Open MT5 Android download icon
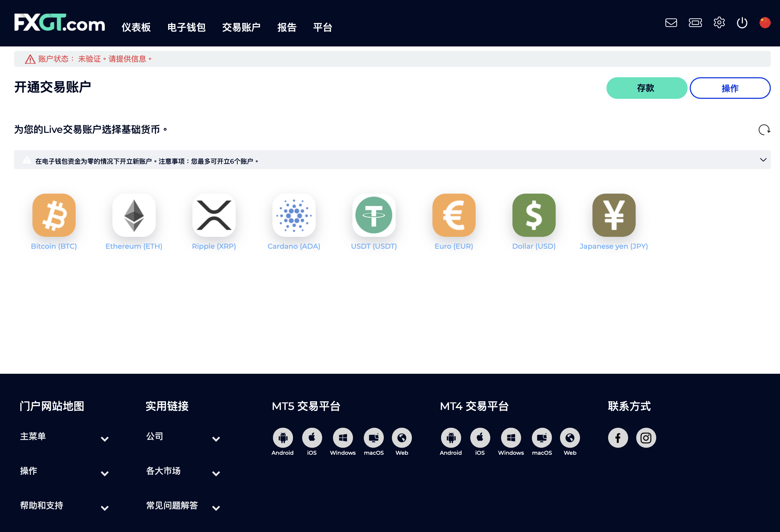Screen dimensions: 780x532 click(x=283, y=438)
